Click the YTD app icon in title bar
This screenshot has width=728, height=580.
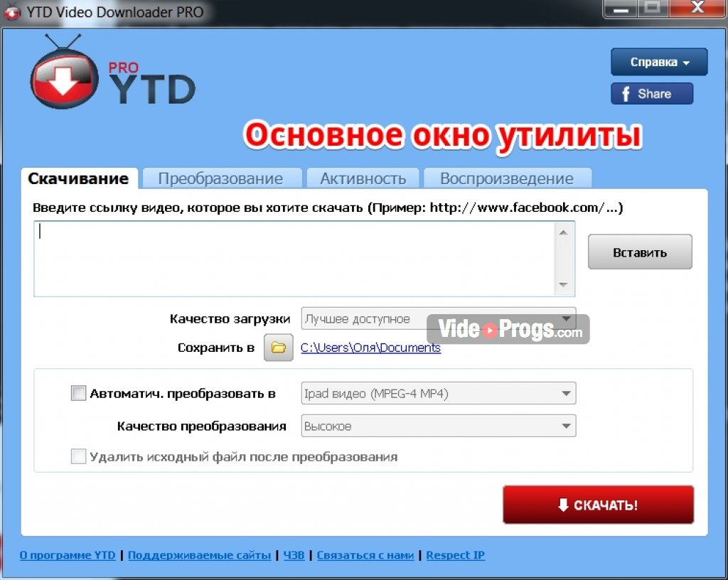coord(11,11)
